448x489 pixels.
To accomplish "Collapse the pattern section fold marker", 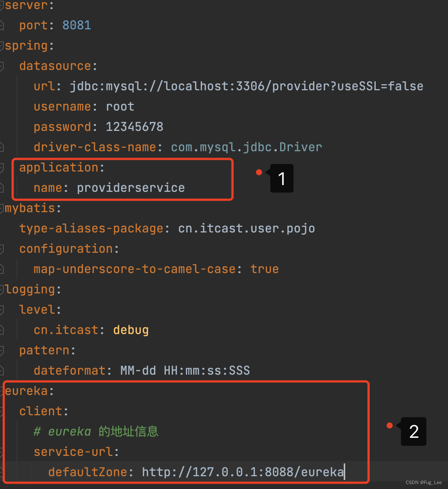I will tap(2, 351).
